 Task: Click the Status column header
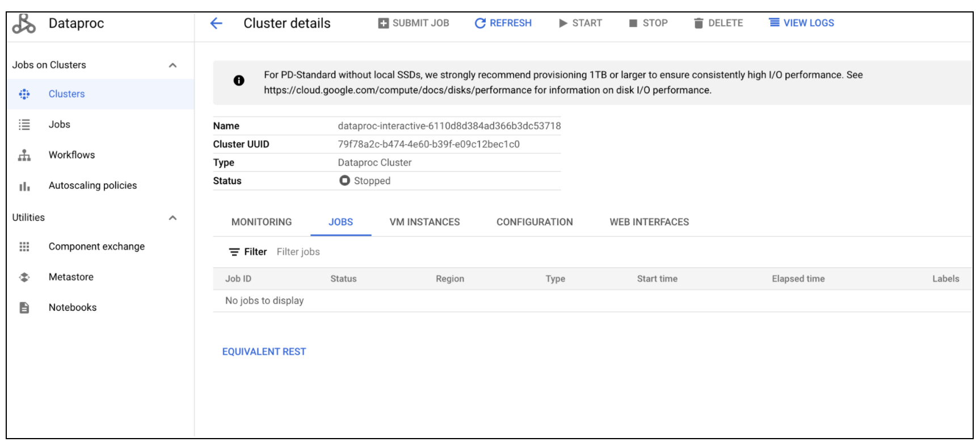click(343, 279)
